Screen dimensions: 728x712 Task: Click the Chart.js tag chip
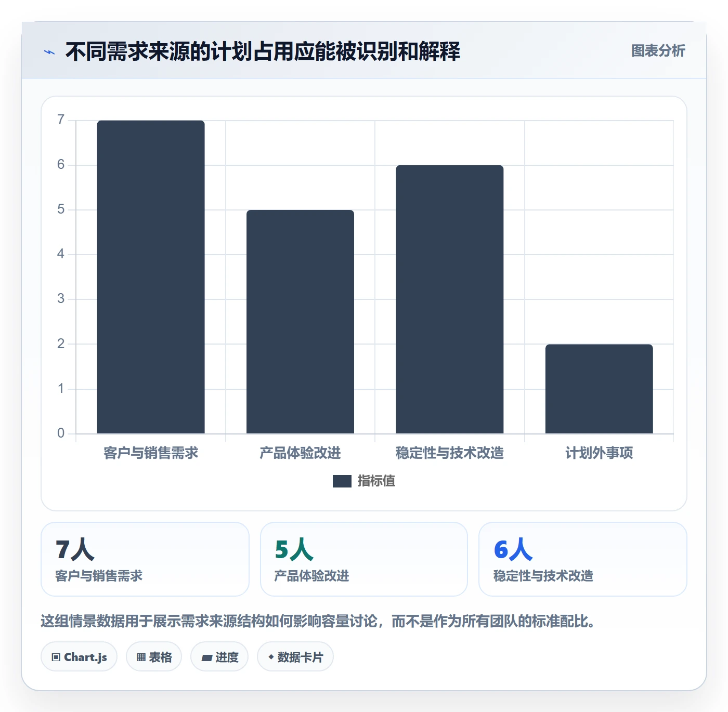click(x=79, y=657)
